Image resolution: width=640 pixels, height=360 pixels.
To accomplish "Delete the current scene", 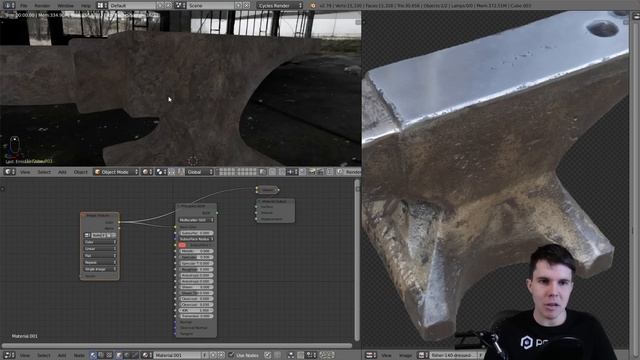I will click(247, 6).
